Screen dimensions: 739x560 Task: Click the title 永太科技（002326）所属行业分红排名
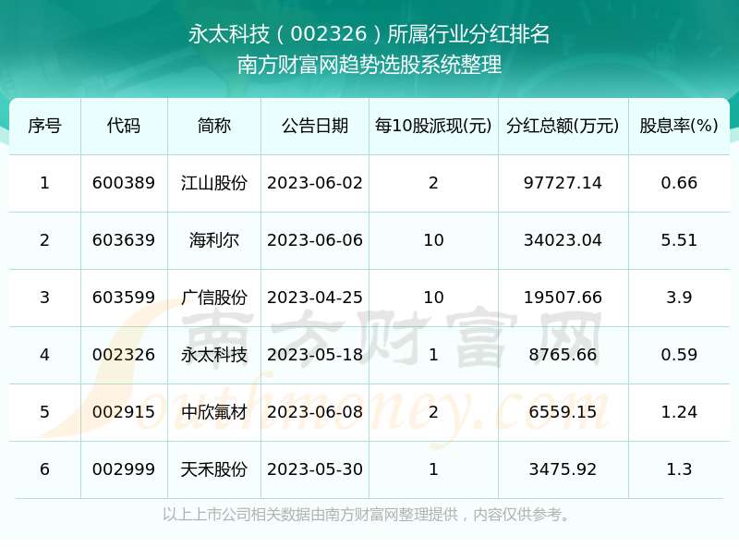point(369,34)
